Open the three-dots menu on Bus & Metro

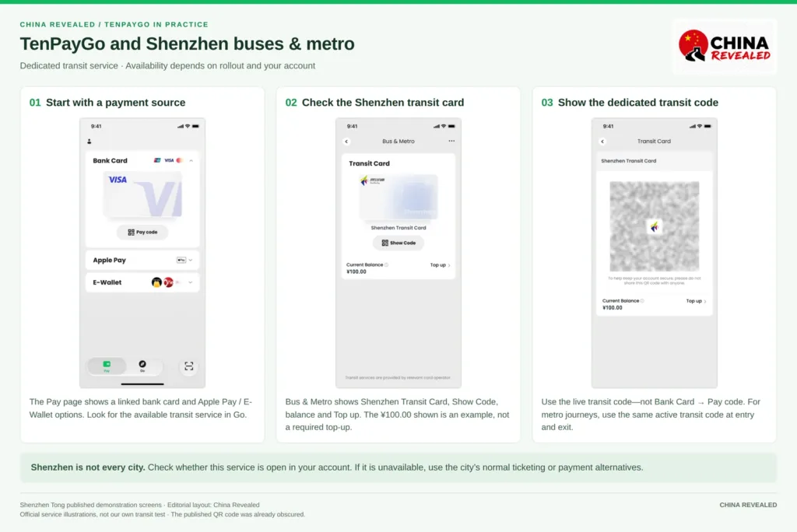451,142
